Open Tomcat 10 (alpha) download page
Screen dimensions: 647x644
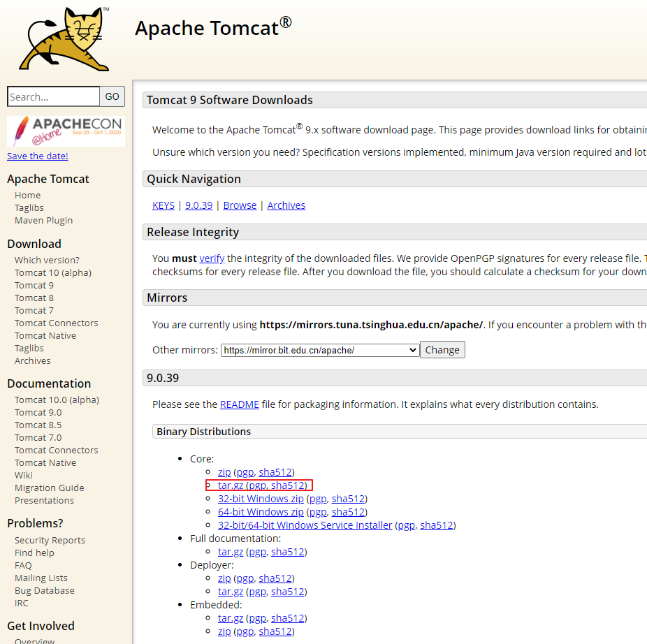coord(53,272)
